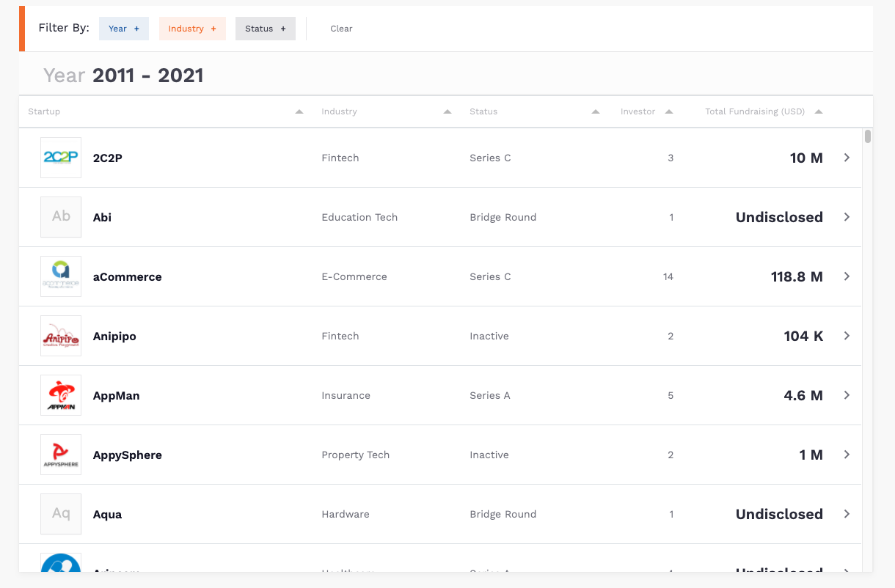The image size is (895, 588).
Task: Open the Status filter dropdown
Action: click(265, 29)
